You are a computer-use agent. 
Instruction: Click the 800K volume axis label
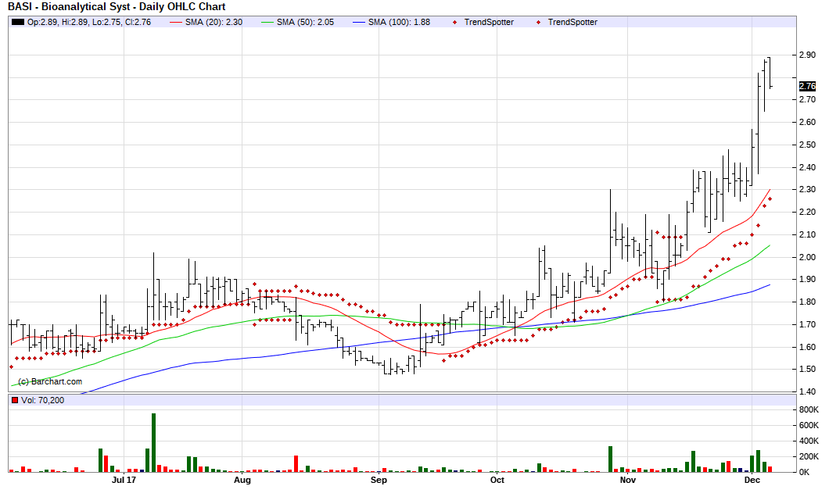tap(809, 410)
